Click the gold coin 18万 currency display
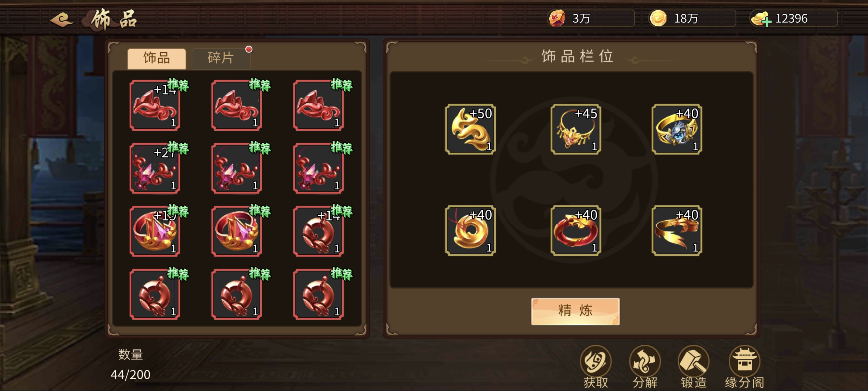Viewport: 868px width, 391px height. click(x=692, y=19)
